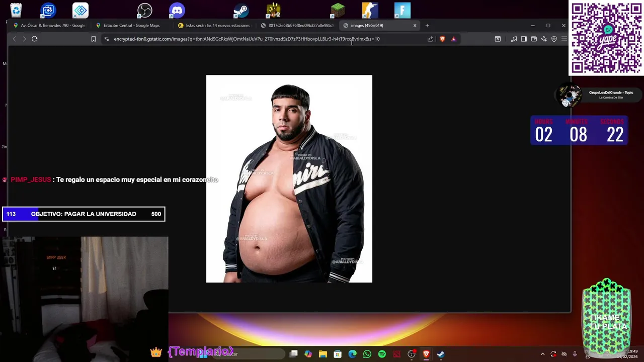Image resolution: width=644 pixels, height=362 pixels.
Task: Go back in browser history
Action: [14, 39]
